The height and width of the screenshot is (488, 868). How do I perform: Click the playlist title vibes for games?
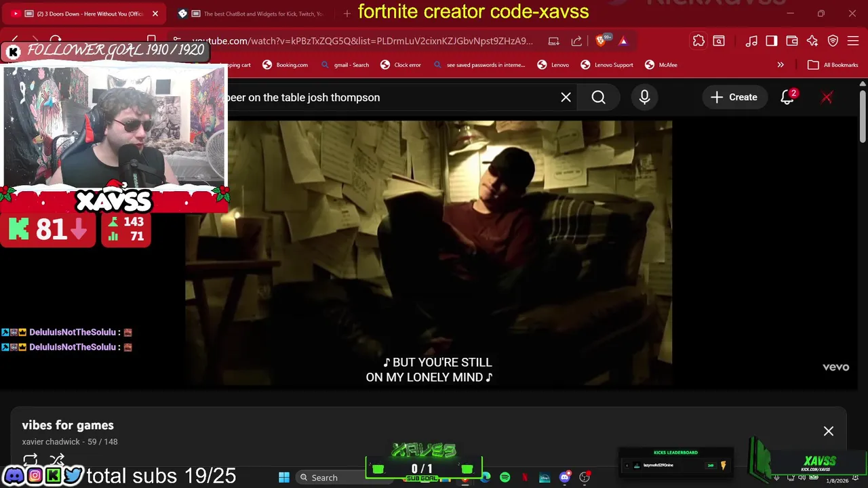68,425
